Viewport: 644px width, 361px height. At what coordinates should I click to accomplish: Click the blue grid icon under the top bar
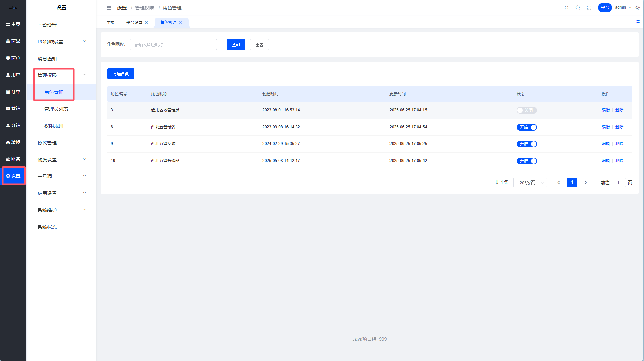coord(638,22)
